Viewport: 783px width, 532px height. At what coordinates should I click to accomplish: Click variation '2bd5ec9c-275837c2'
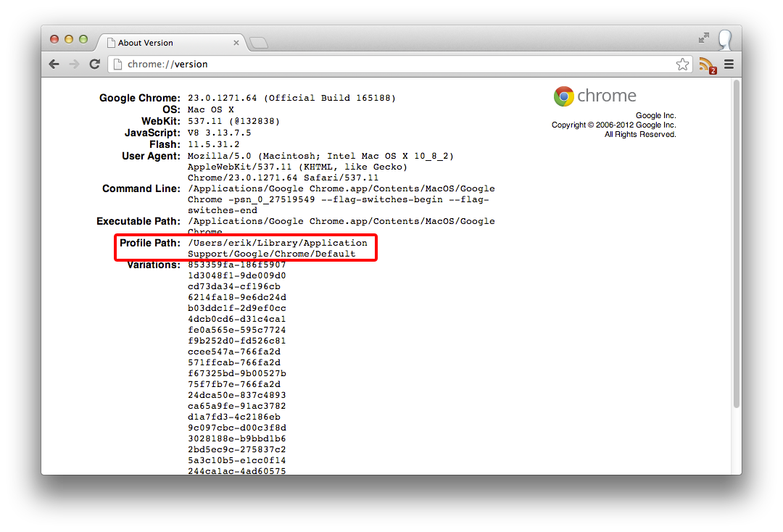click(236, 449)
